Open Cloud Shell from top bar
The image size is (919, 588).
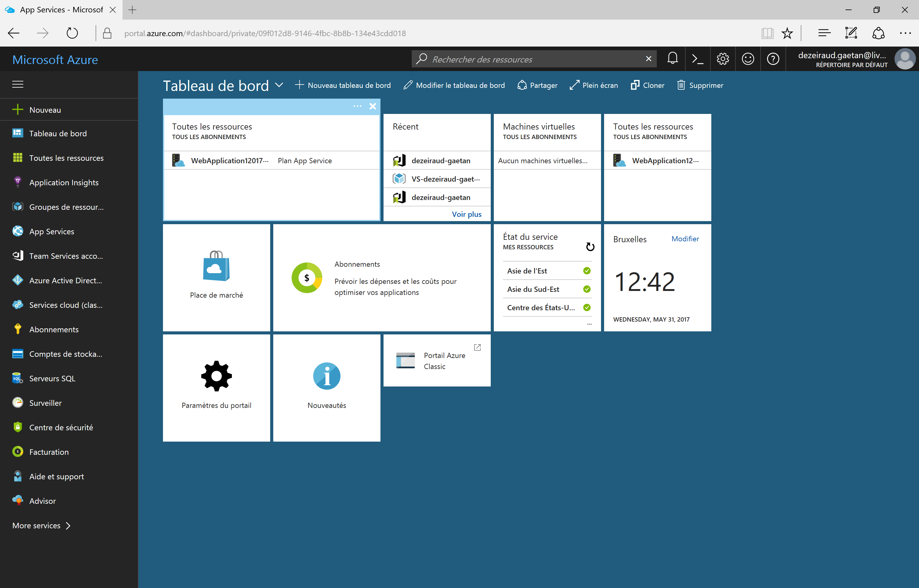click(698, 59)
